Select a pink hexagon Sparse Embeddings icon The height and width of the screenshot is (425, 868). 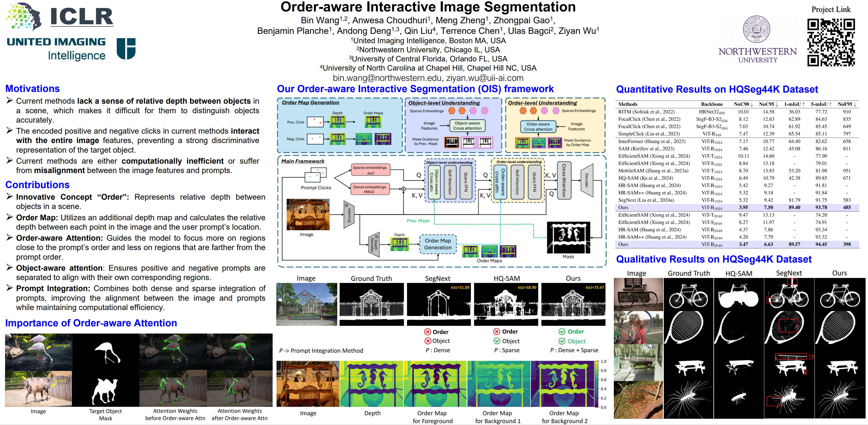tap(473, 111)
